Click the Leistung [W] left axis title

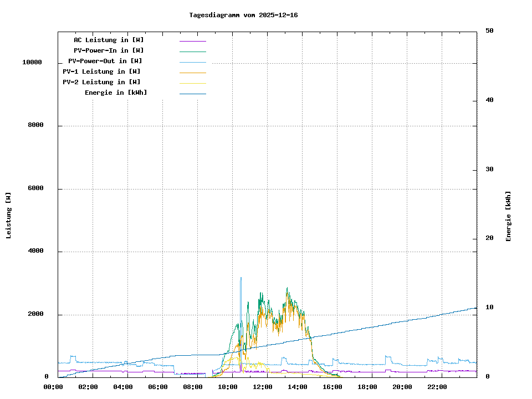coord(9,215)
